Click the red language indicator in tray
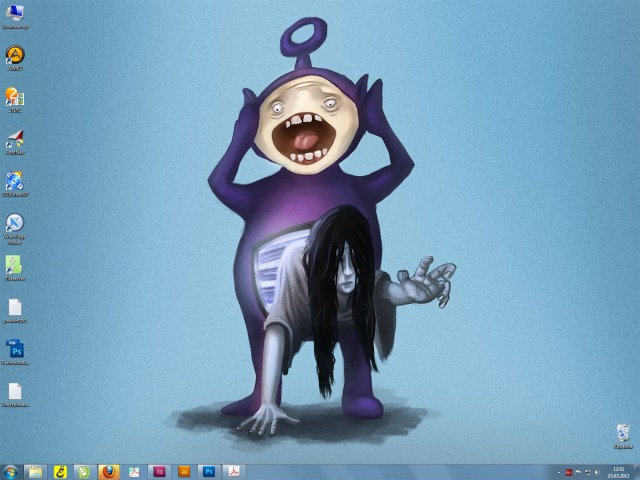The width and height of the screenshot is (640, 480). (x=568, y=473)
